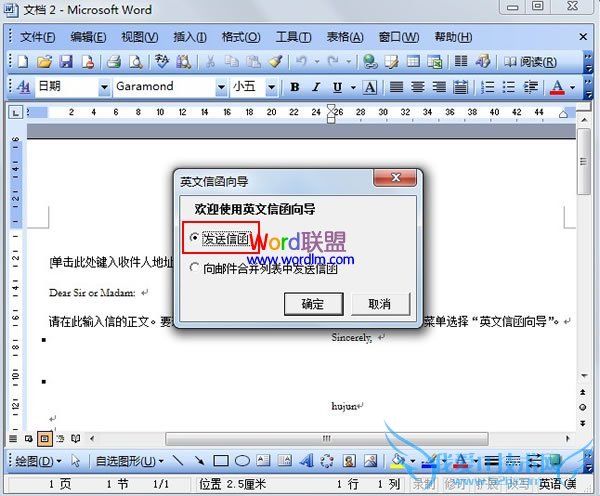Switch to Print Layout view button
This screenshot has height=496, width=600.
(x=45, y=439)
